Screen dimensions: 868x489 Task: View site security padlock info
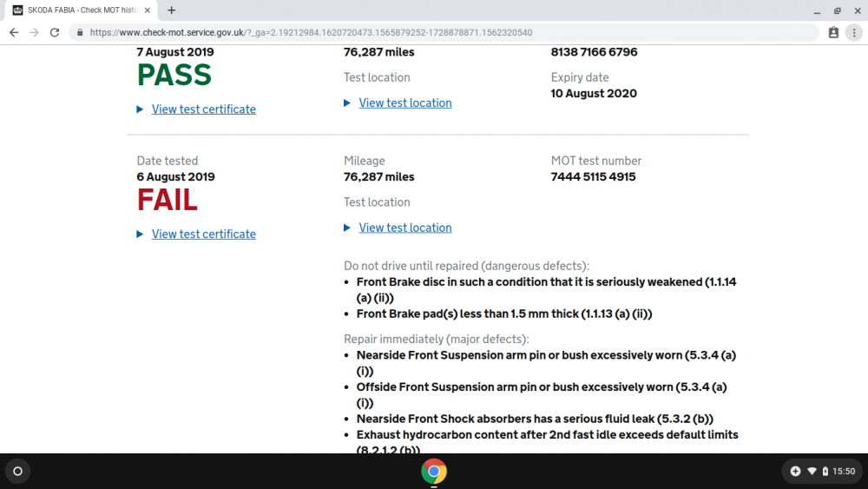(80, 33)
